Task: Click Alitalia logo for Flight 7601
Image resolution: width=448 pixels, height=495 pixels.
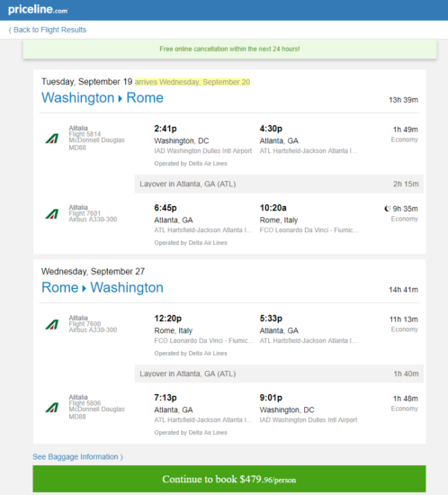Action: click(x=52, y=214)
